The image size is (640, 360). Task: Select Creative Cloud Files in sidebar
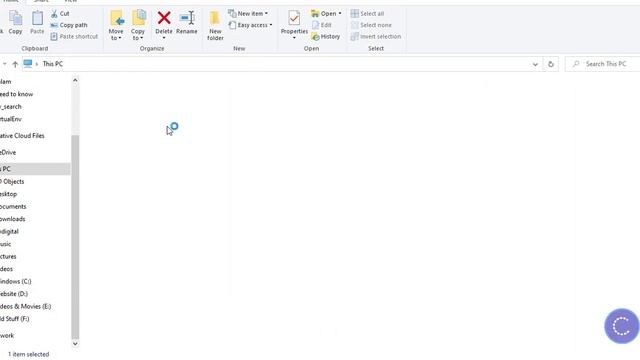tap(22, 136)
